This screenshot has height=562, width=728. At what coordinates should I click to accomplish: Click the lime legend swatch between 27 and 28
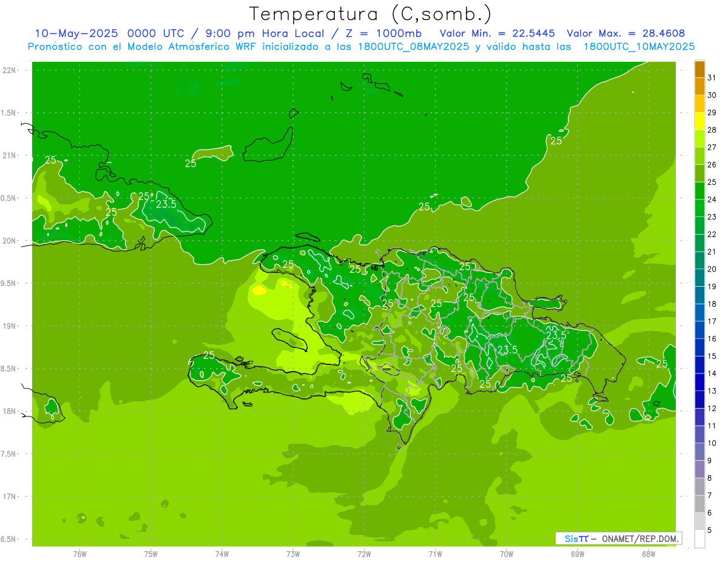tap(699, 139)
